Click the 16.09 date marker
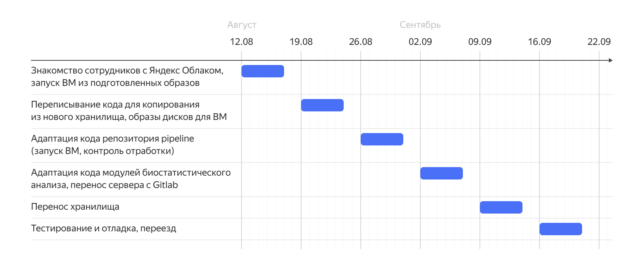 539,42
